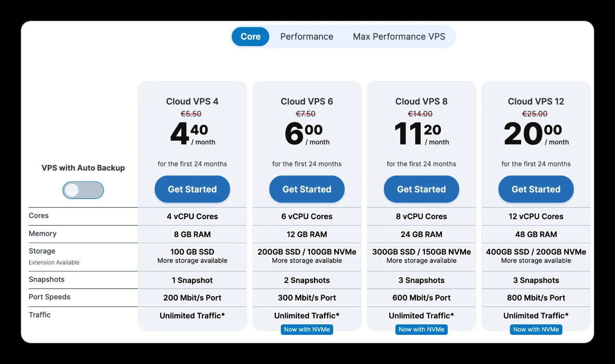Viewport: 615px width, 364px height.
Task: Click the crossed-out €25.00 price
Action: tap(534, 114)
